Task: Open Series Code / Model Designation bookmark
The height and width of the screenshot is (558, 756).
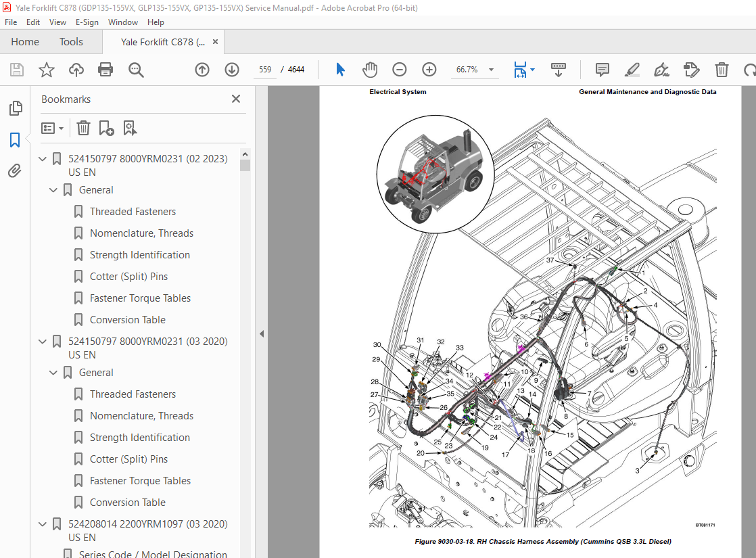Action: click(x=153, y=554)
